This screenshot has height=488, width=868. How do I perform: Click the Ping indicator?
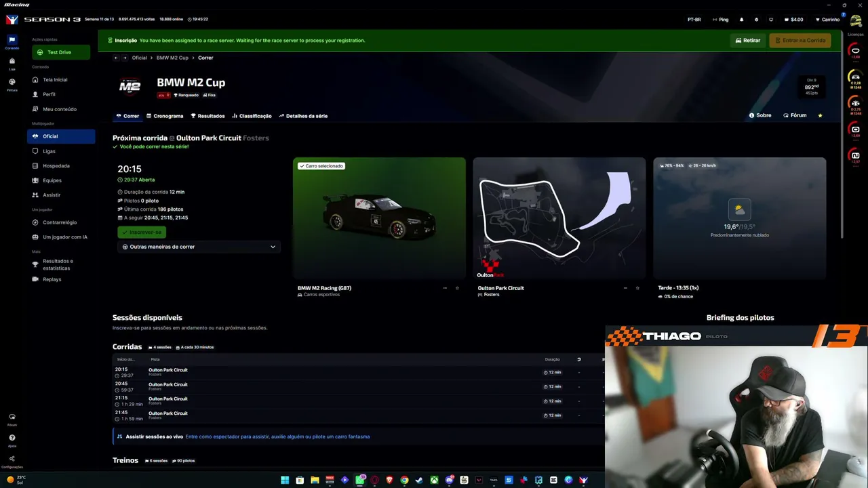click(720, 20)
